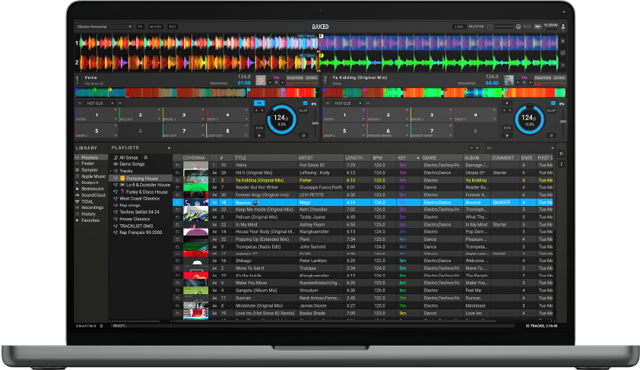Image resolution: width=640 pixels, height=370 pixels.
Task: Click the microphone icon at top right
Action: coord(563,27)
